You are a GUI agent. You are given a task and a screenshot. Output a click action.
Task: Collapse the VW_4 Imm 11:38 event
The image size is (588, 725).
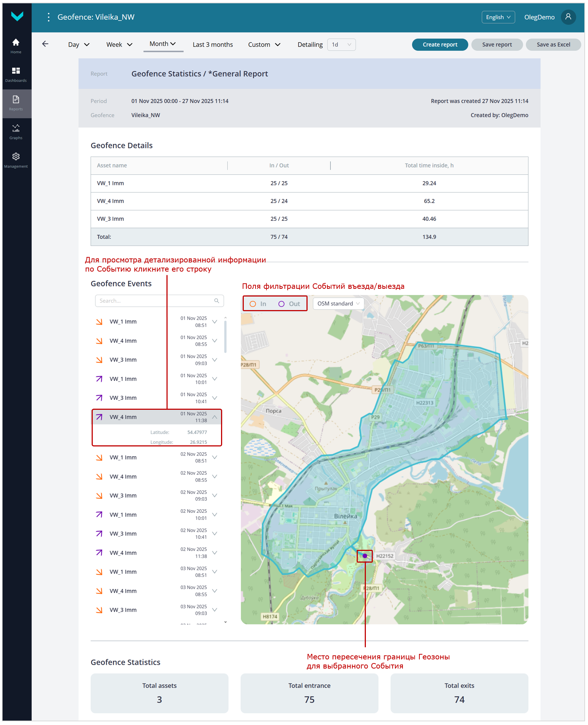[215, 417]
